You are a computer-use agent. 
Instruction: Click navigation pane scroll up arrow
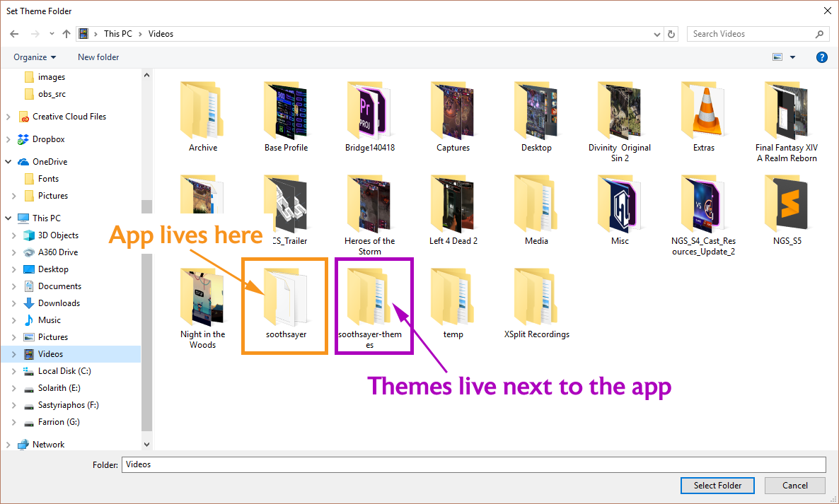(146, 76)
